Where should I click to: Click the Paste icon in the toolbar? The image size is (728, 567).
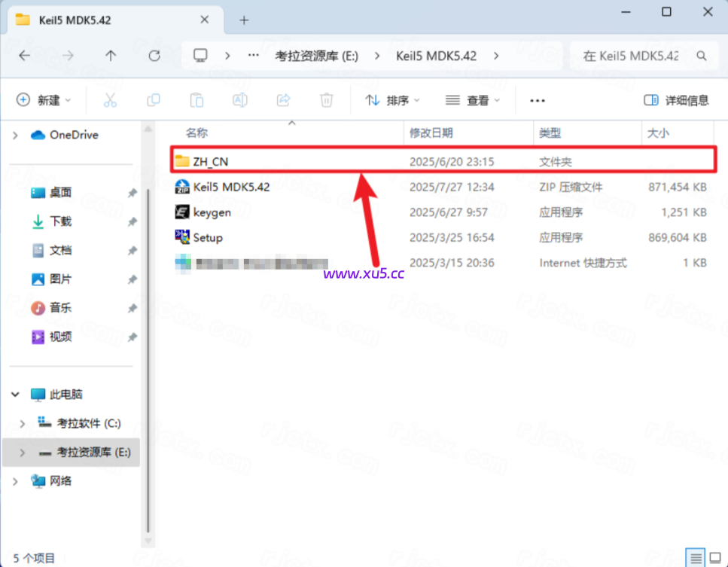coord(196,99)
